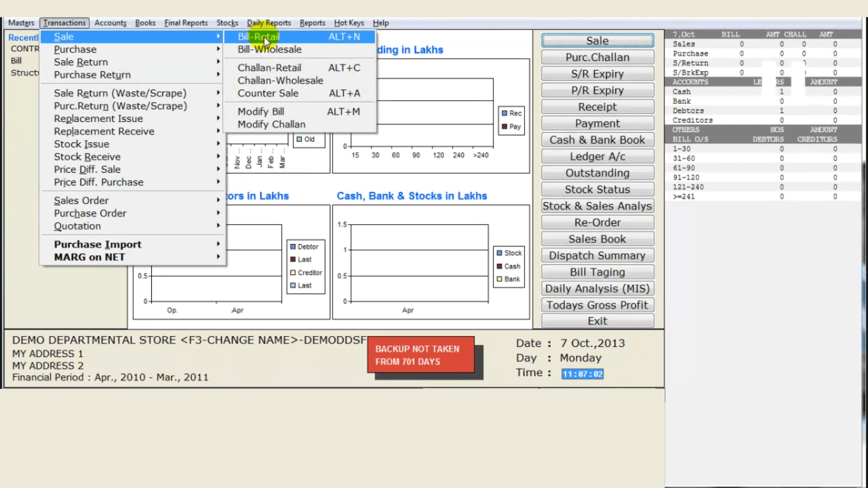
Task: Select Stock Receive in Transactions menu
Action: point(133,157)
